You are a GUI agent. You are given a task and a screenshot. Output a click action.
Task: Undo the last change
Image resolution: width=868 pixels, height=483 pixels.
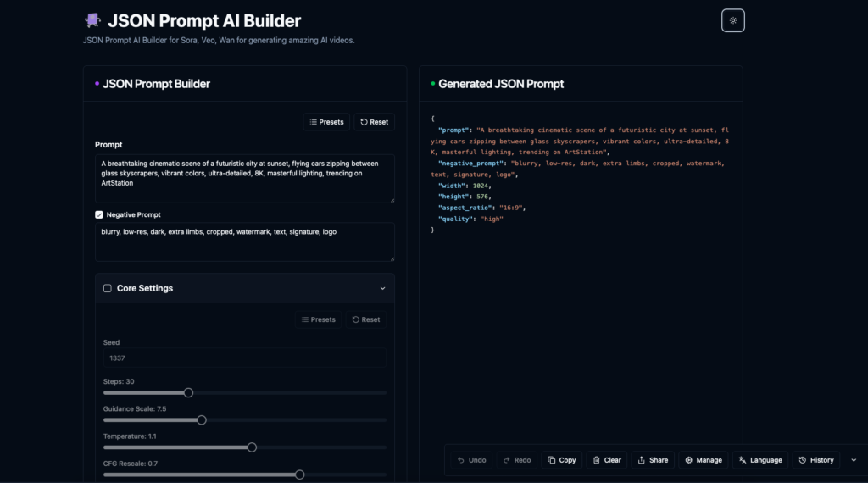pyautogui.click(x=471, y=460)
